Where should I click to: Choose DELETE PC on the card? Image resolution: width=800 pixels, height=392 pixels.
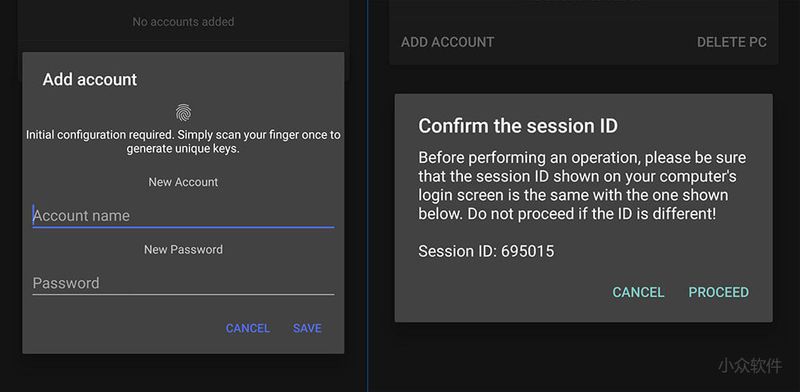732,42
